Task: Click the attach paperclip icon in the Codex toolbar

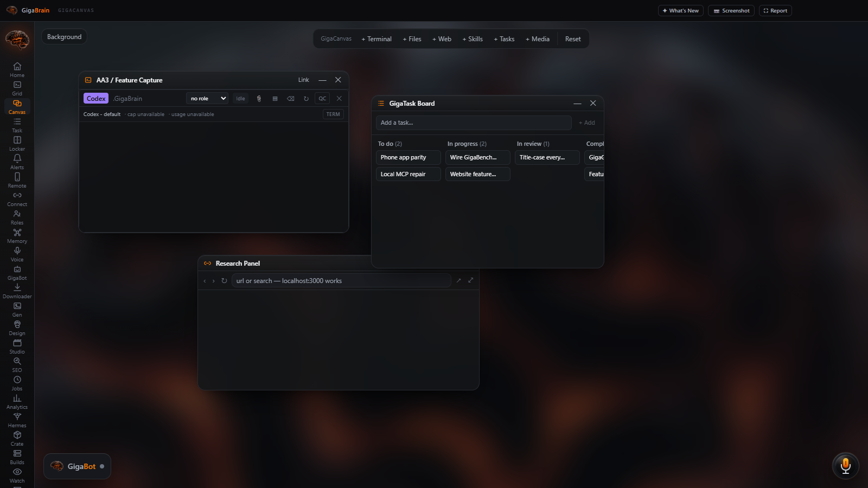Action: (x=259, y=99)
